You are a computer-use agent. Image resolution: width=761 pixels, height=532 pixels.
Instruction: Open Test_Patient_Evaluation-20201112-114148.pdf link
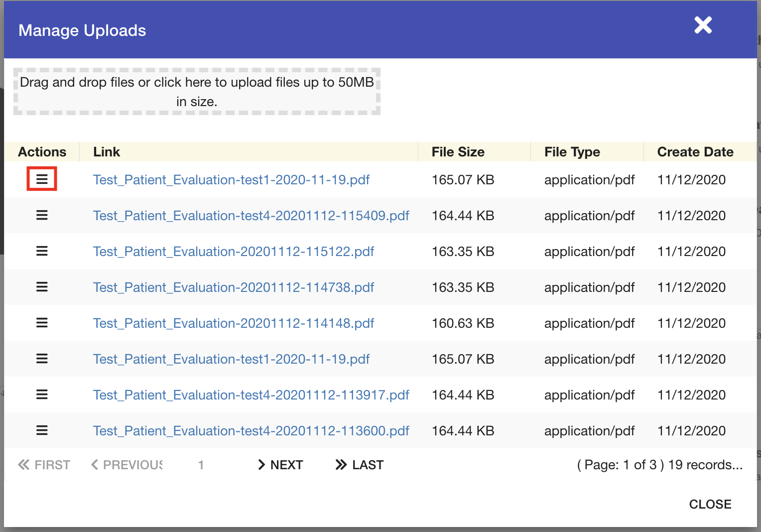(233, 323)
